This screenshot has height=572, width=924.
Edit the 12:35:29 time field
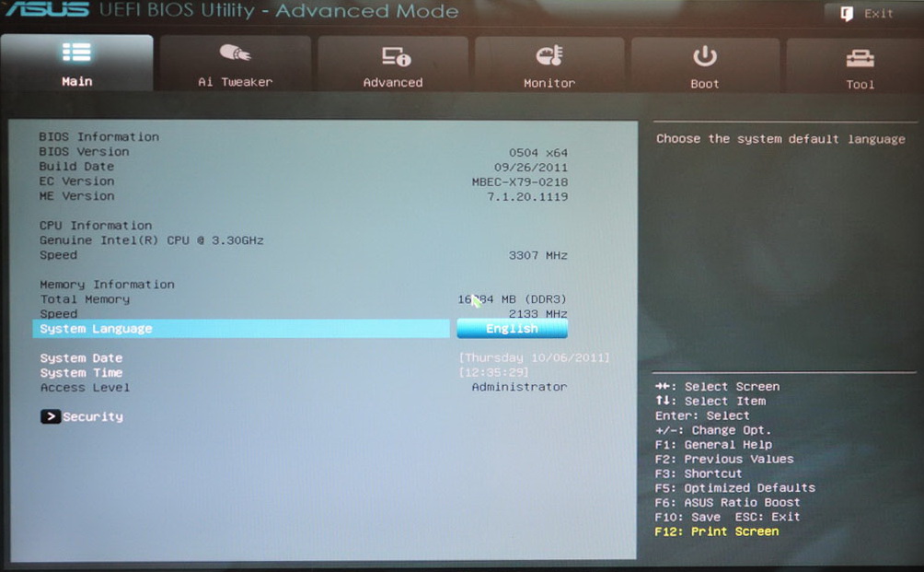pyautogui.click(x=494, y=372)
